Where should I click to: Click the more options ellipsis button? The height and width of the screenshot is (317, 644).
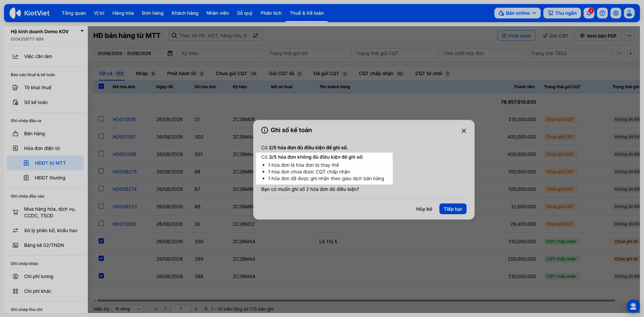pos(629,36)
